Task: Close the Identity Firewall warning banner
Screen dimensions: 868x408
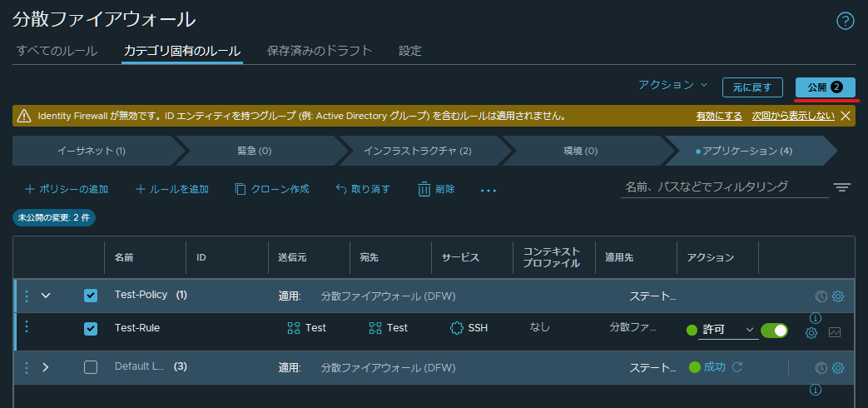Action: tap(846, 116)
